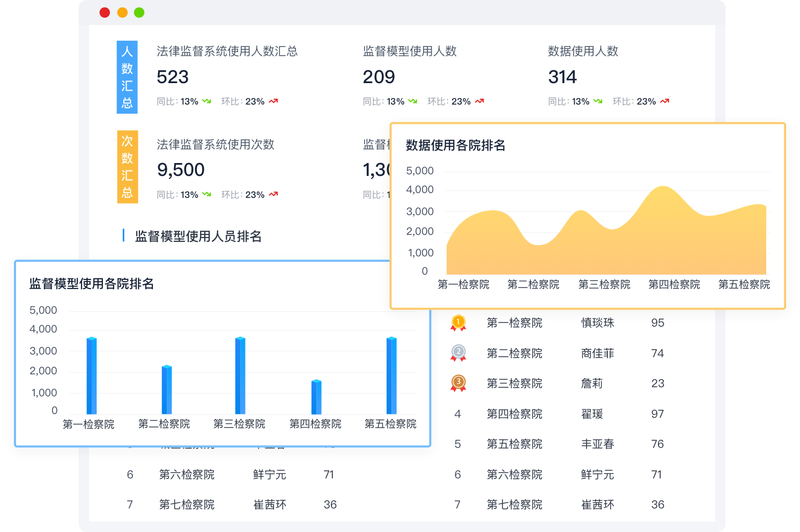
Task: Click the 第四检察院 bar in blue chart
Action: click(316, 397)
